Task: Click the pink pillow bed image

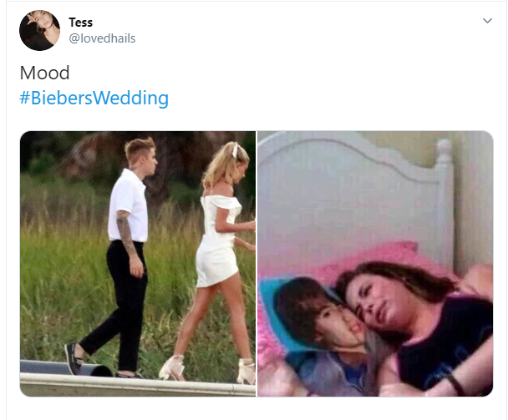Action: pyautogui.click(x=375, y=264)
